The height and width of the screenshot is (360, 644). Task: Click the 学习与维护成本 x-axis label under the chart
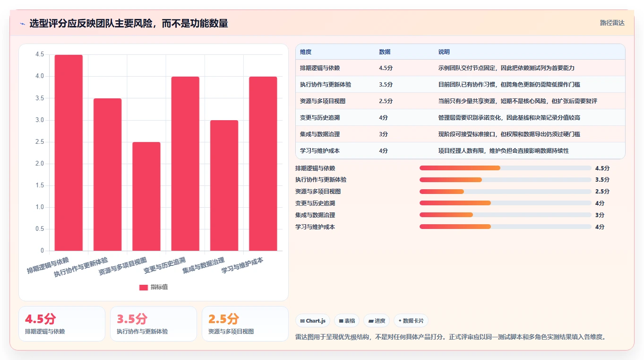pos(242,265)
